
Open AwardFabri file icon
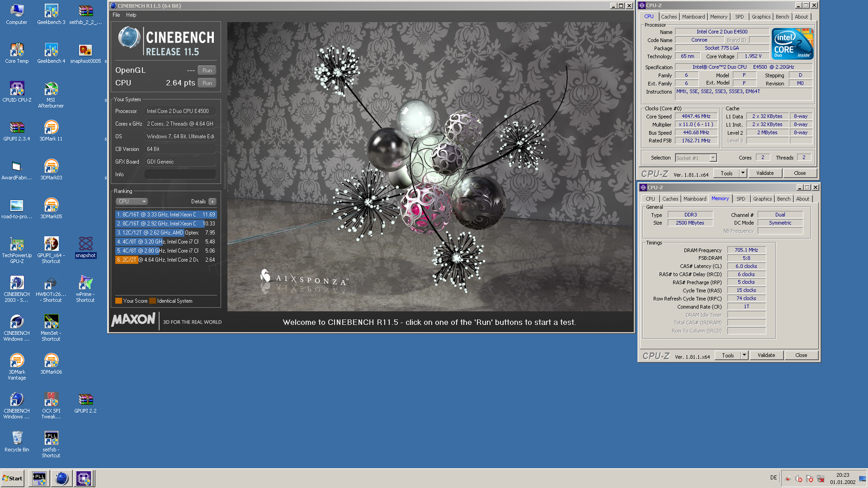click(x=17, y=169)
